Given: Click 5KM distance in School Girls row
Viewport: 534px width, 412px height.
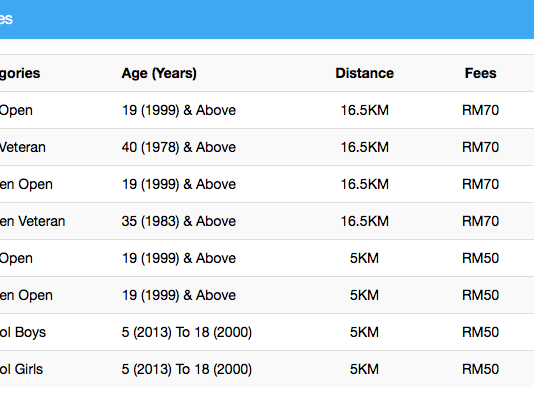Looking at the screenshot, I should click(x=364, y=369).
